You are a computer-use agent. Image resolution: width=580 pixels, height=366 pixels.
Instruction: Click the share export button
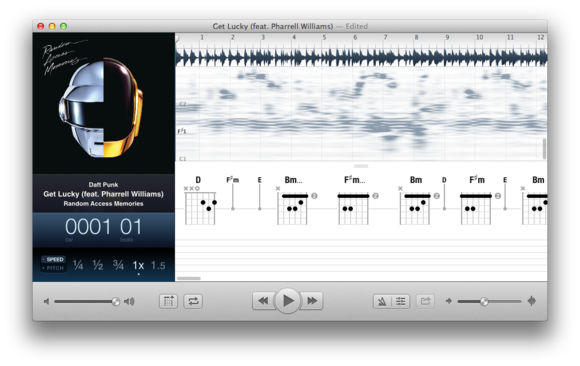(x=425, y=301)
